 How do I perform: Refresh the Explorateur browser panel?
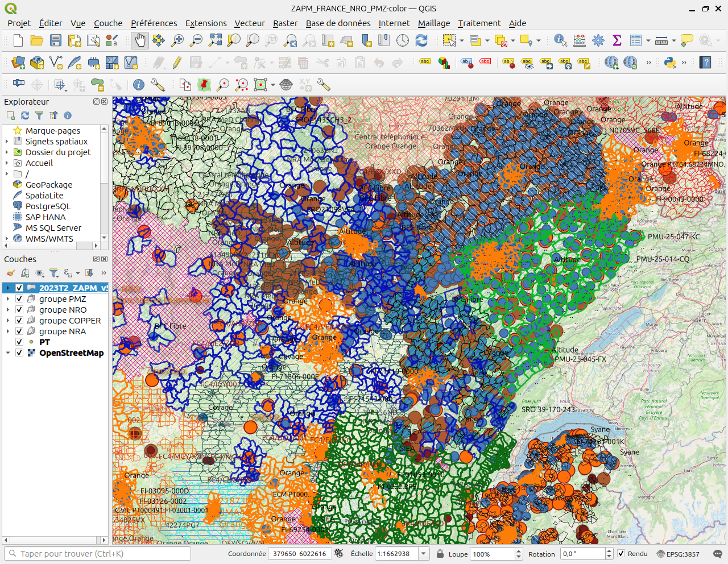(25, 115)
